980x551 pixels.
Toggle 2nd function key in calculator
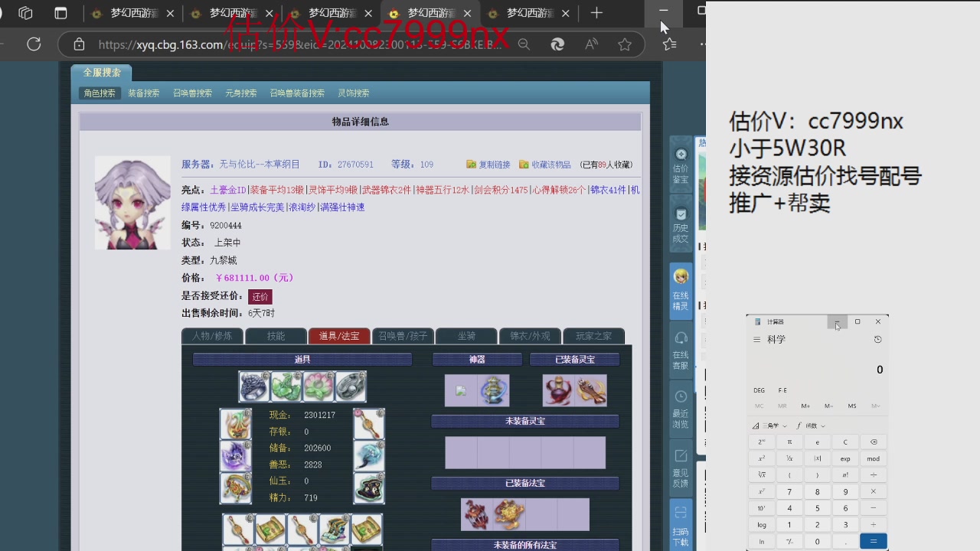click(x=762, y=442)
